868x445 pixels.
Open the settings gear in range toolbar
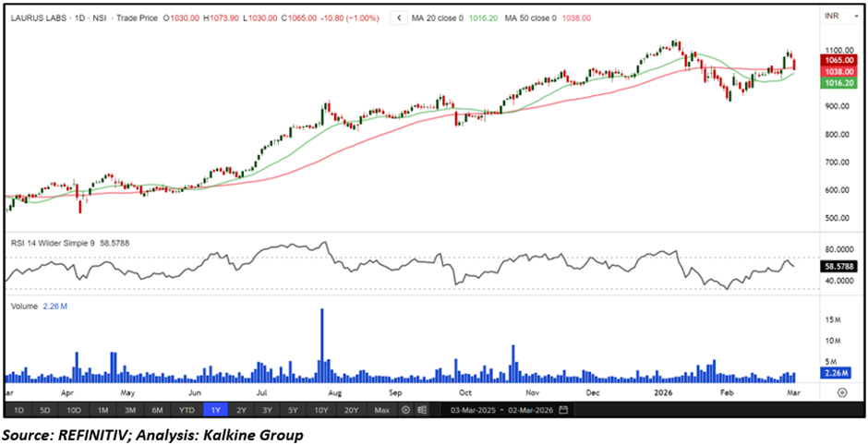point(405,409)
